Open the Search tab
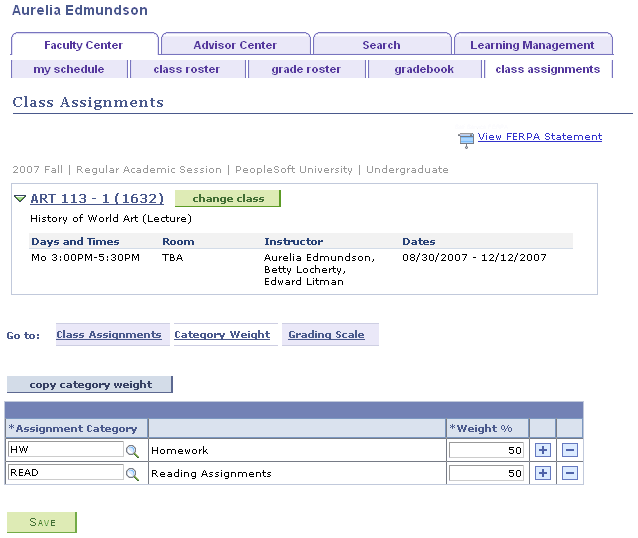 coord(382,45)
